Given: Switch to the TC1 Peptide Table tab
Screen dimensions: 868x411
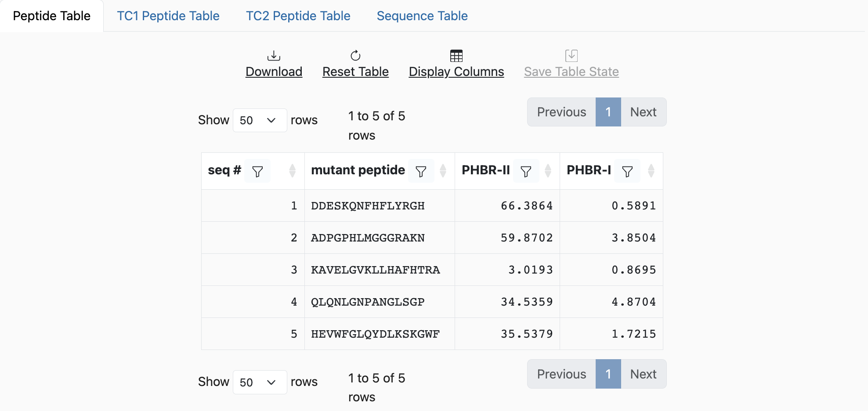Looking at the screenshot, I should click(168, 16).
